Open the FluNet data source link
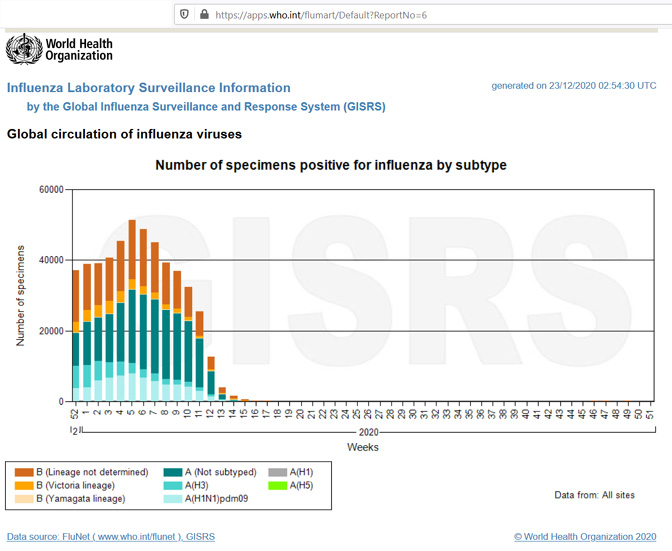The width and height of the screenshot is (672, 551). point(110,537)
